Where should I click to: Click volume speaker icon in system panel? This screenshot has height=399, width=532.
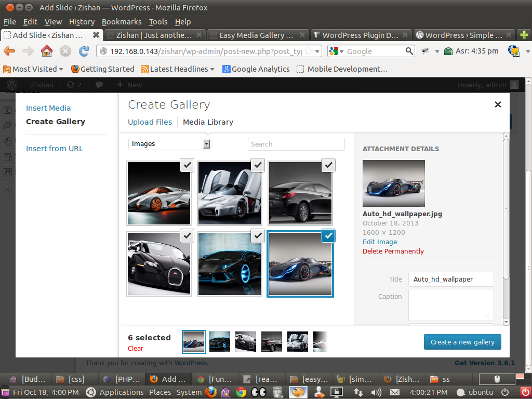pos(376,392)
